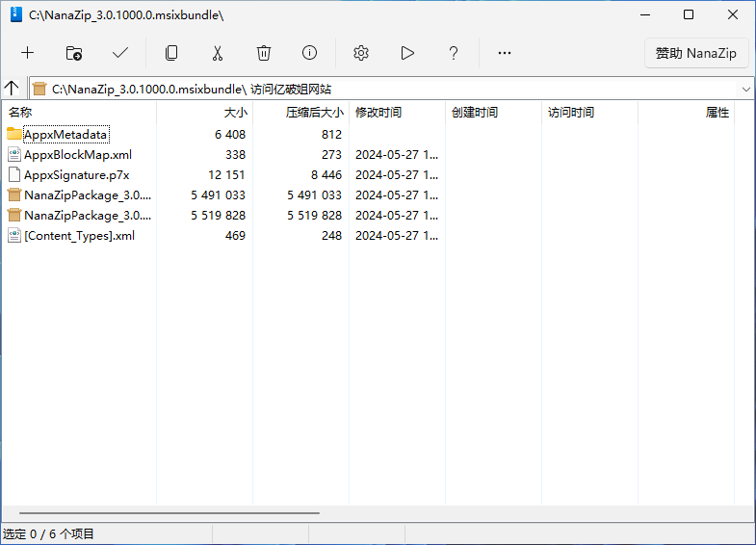Click the horizontal scrollbar thumb
This screenshot has width=756, height=545.
point(169,513)
